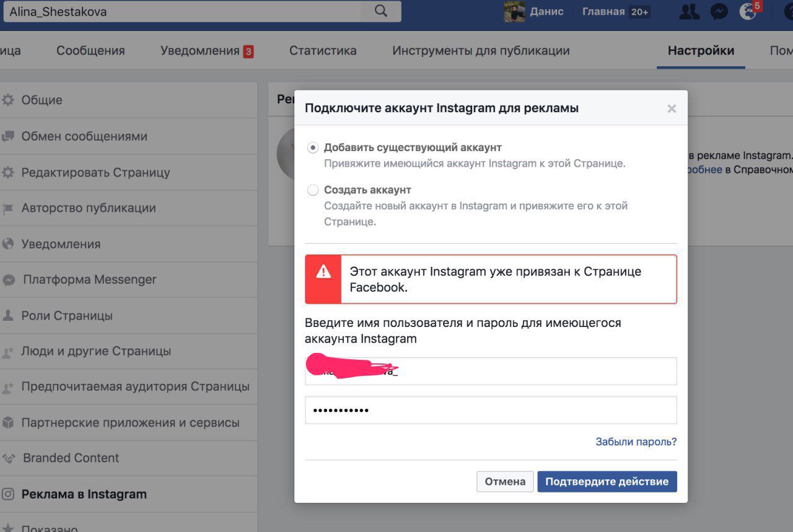This screenshot has height=532, width=793.
Task: Open Branded Content settings section
Action: [x=128, y=458]
